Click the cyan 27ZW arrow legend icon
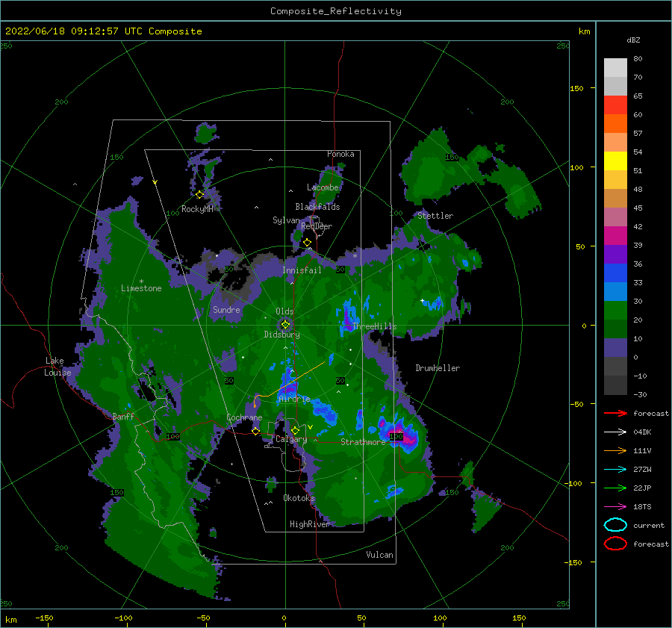 coord(615,469)
